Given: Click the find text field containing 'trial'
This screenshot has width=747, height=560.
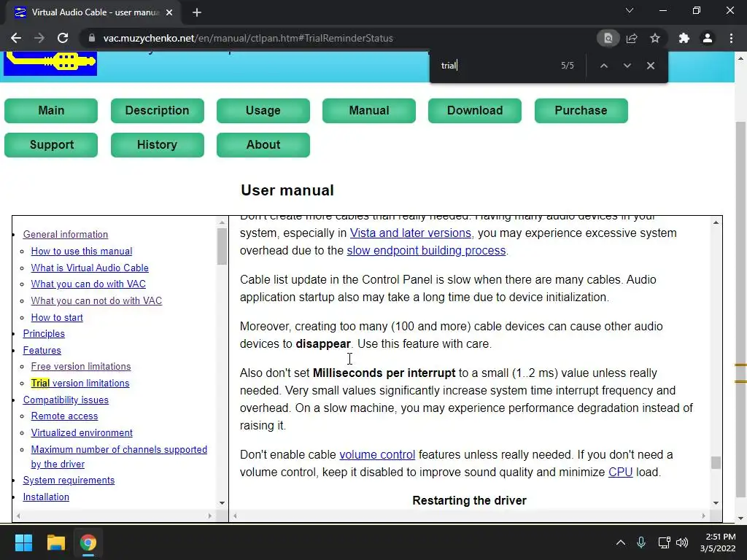Looking at the screenshot, I should click(x=495, y=66).
